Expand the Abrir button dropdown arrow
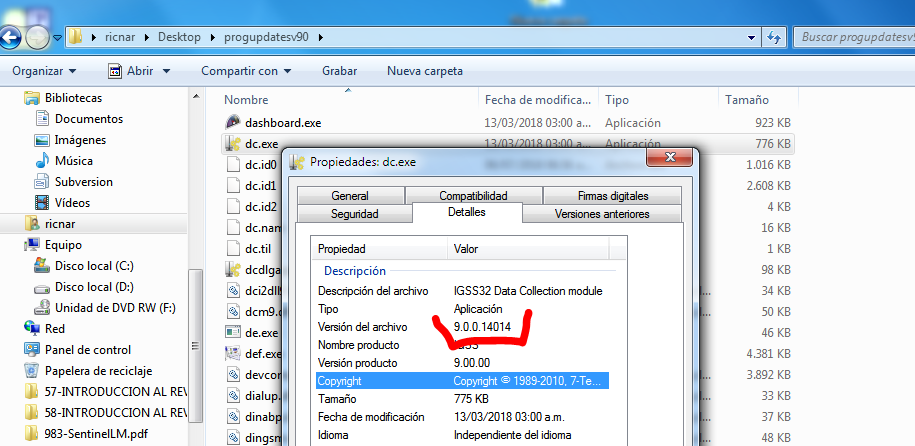This screenshot has height=446, width=915. 166,71
